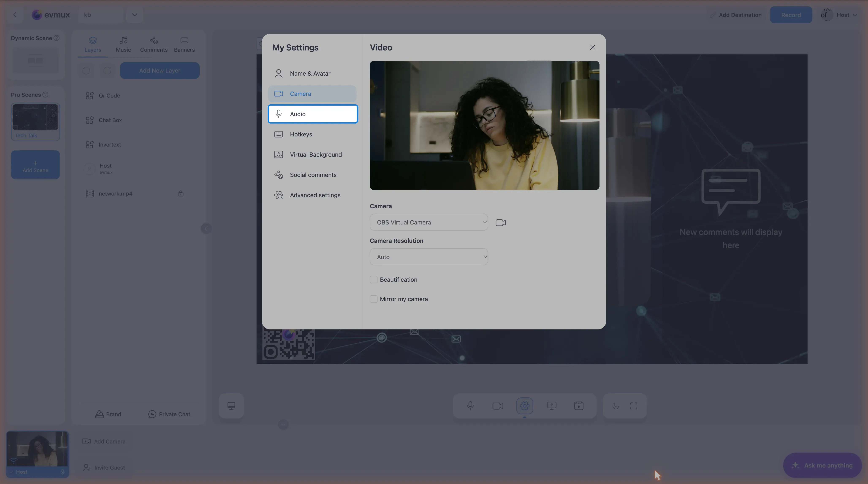This screenshot has height=484, width=868.
Task: Expand the Host account menu
Action: pyautogui.click(x=839, y=15)
